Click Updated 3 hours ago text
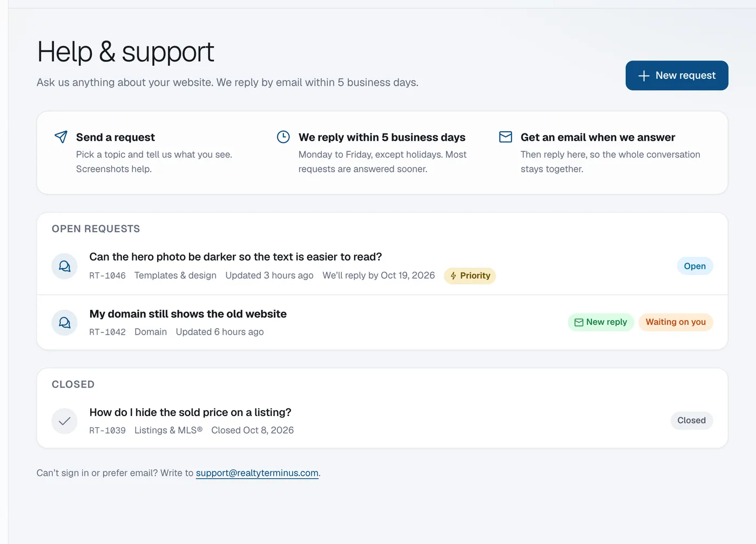 [269, 275]
